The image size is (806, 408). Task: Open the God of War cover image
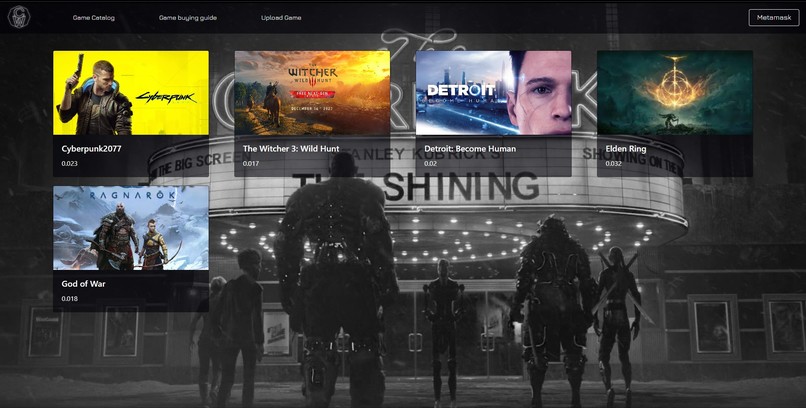[131, 228]
